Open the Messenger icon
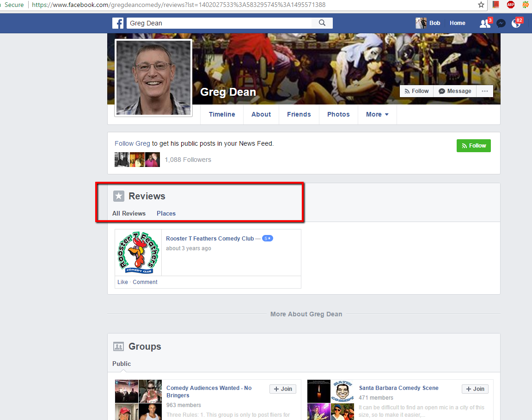This screenshot has width=532, height=420. point(501,23)
